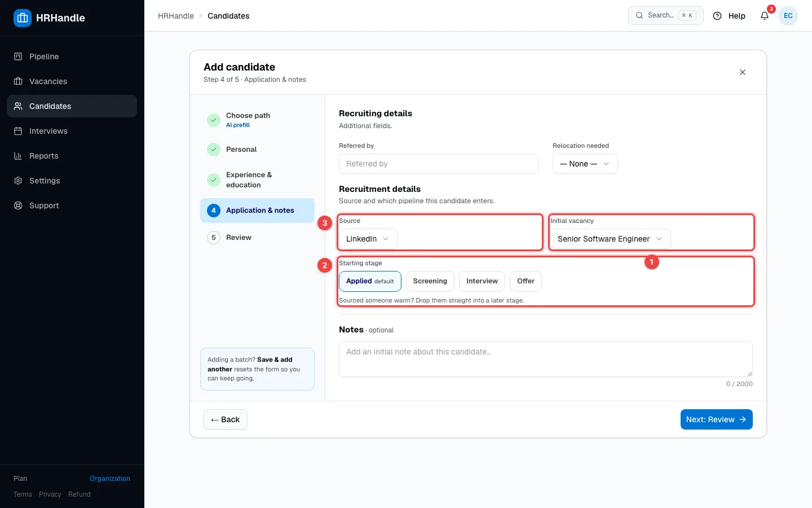This screenshot has height=508, width=812.
Task: Open Settings from the sidebar
Action: tap(72, 181)
